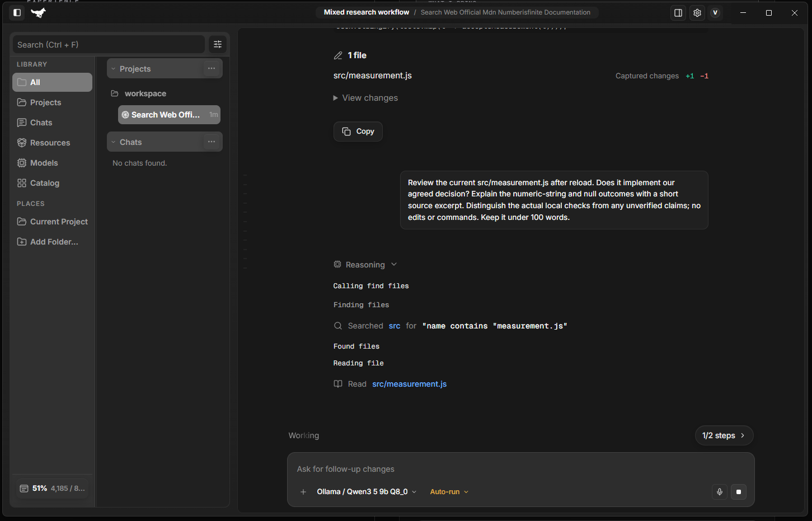
Task: Click the No chats found. text
Action: coord(140,163)
